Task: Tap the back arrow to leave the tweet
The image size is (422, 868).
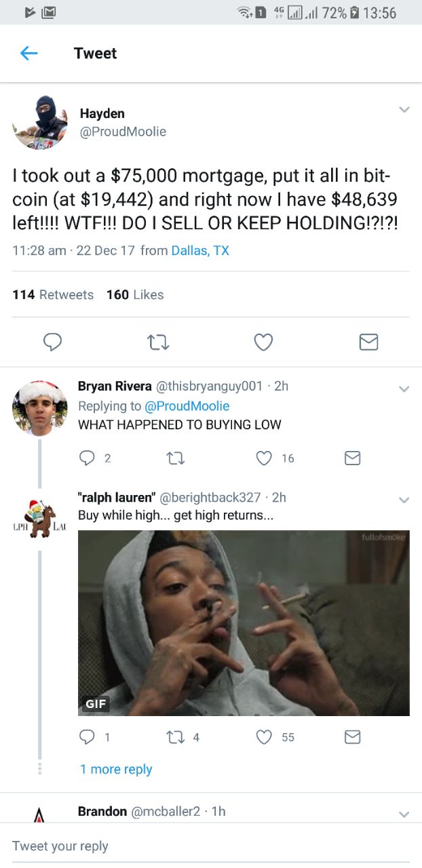Action: [x=29, y=54]
